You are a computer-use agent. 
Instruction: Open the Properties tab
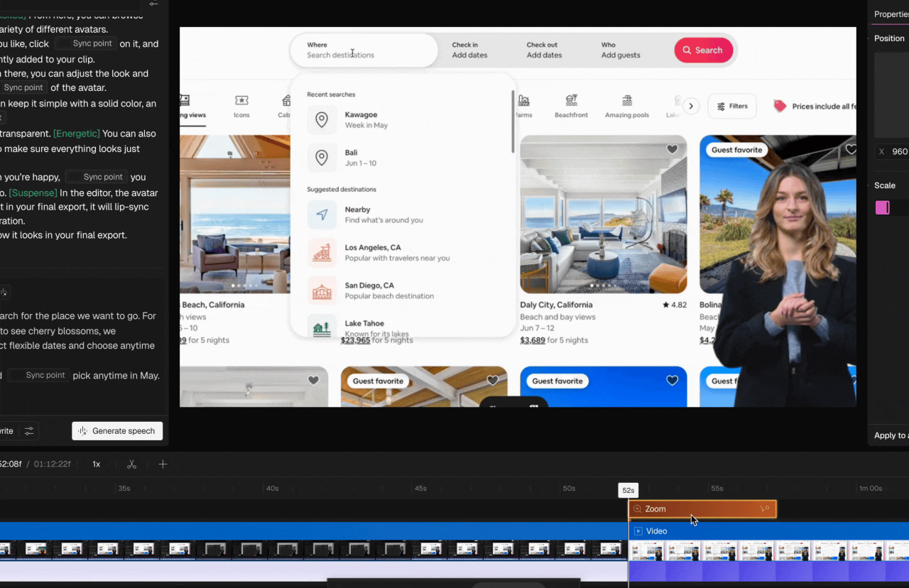(x=891, y=14)
